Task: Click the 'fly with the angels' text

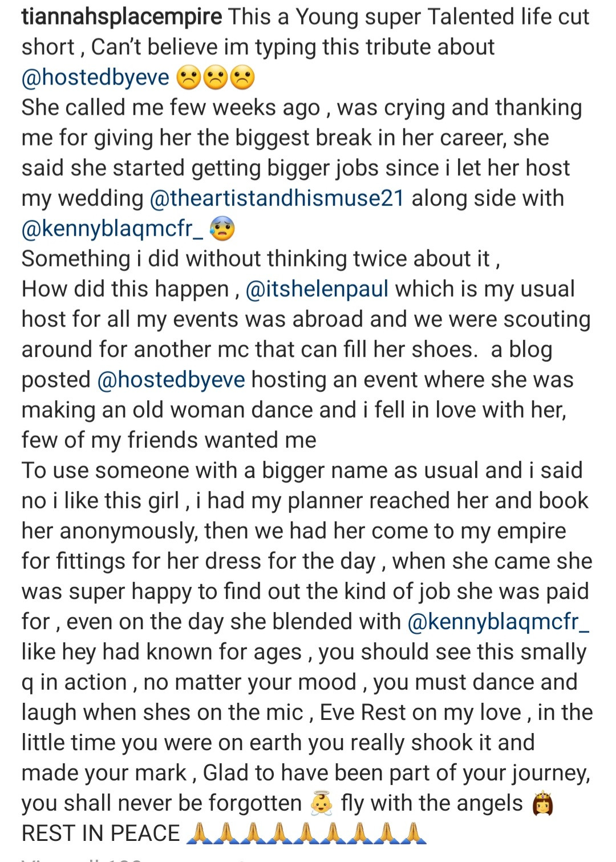Action: tap(432, 803)
